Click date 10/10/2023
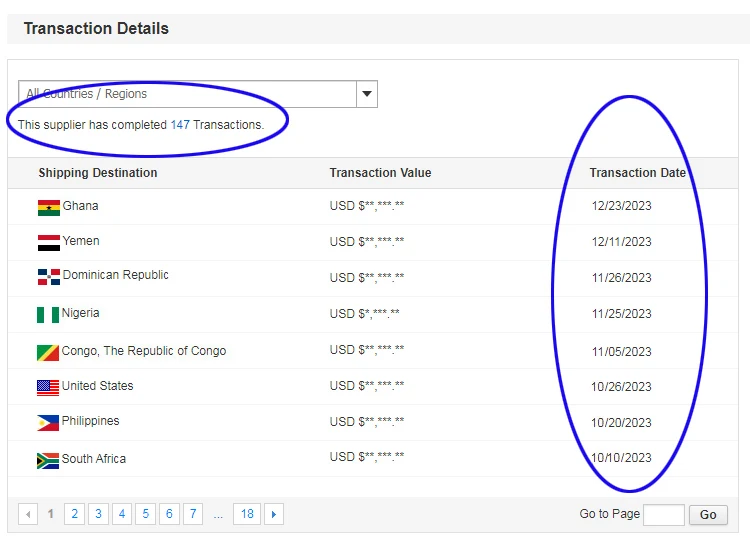 (x=621, y=458)
